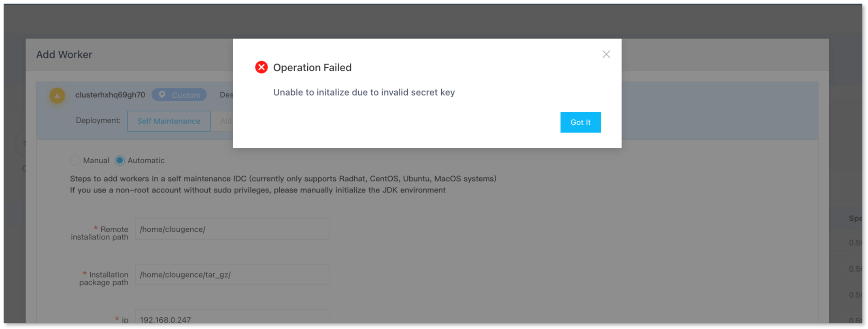Screen dimensions: 868x329
Task: Click the red Operation Failed error icon
Action: 261,67
